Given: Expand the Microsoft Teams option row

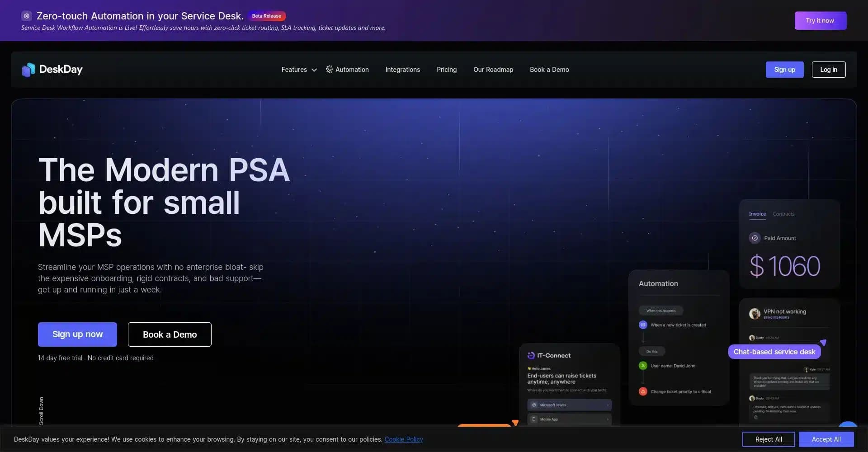Looking at the screenshot, I should (569, 405).
